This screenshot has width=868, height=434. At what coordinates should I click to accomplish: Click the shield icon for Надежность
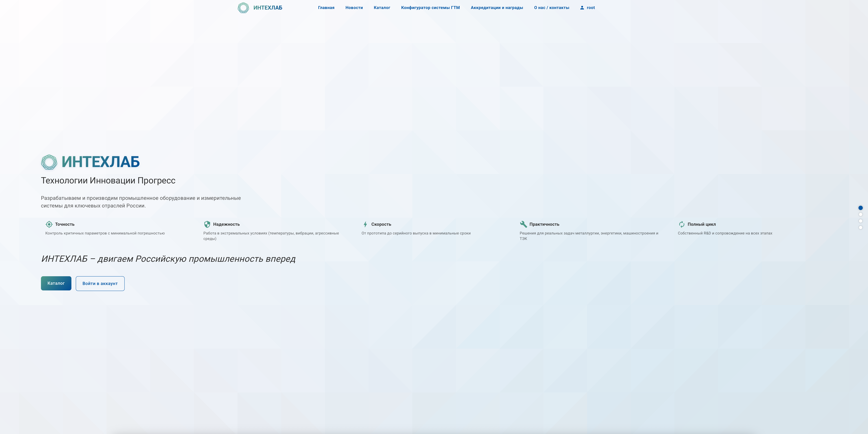207,224
